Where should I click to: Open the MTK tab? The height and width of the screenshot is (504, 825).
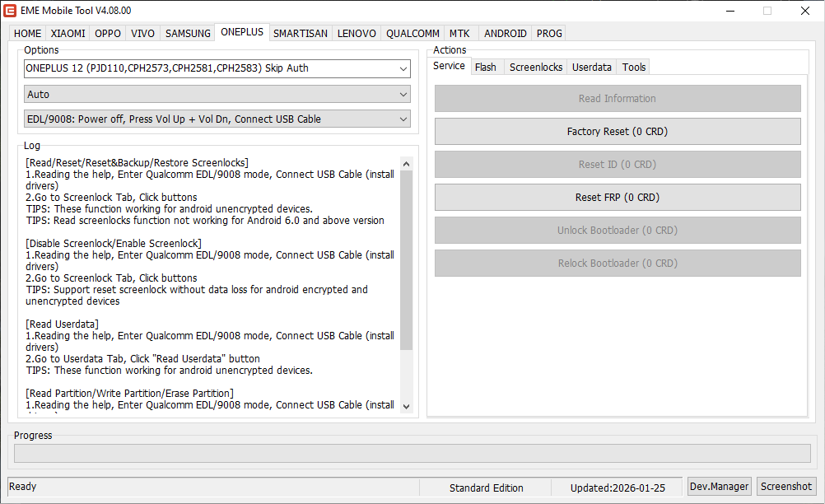pos(459,34)
